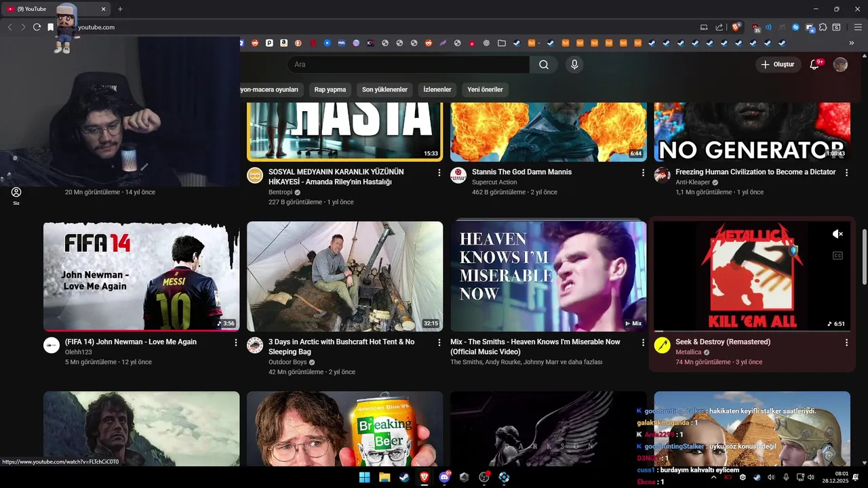Open Discord from the taskbar
Image resolution: width=868 pixels, height=488 pixels.
tap(444, 477)
